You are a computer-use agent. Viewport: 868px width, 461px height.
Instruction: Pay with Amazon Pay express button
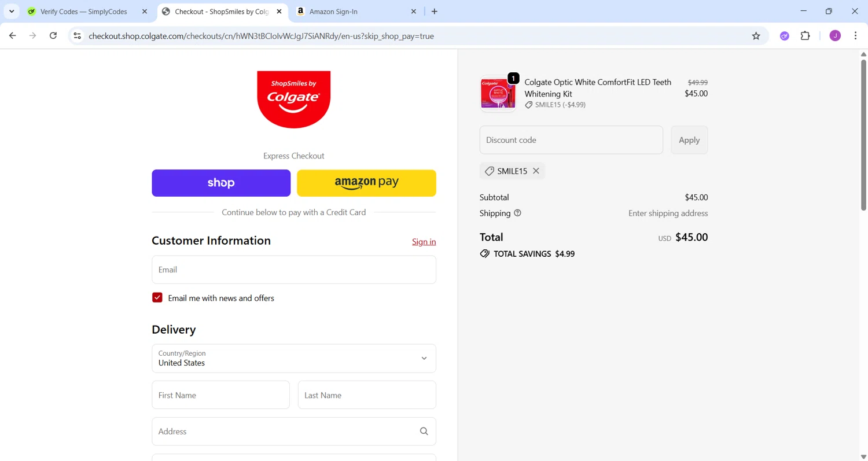coord(366,183)
